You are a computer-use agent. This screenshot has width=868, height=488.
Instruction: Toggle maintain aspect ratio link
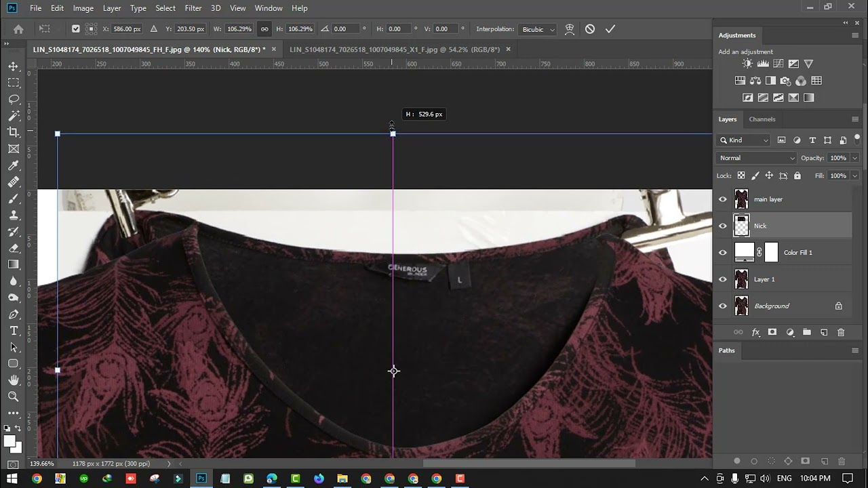tap(264, 29)
